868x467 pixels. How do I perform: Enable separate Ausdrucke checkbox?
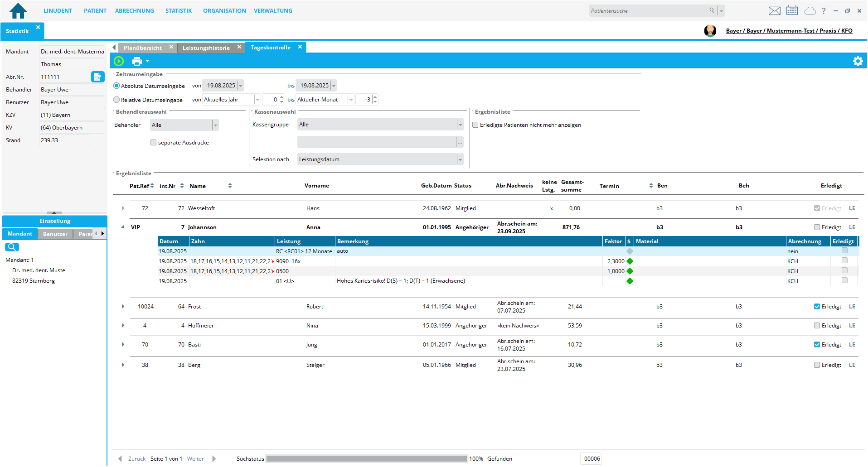click(154, 143)
